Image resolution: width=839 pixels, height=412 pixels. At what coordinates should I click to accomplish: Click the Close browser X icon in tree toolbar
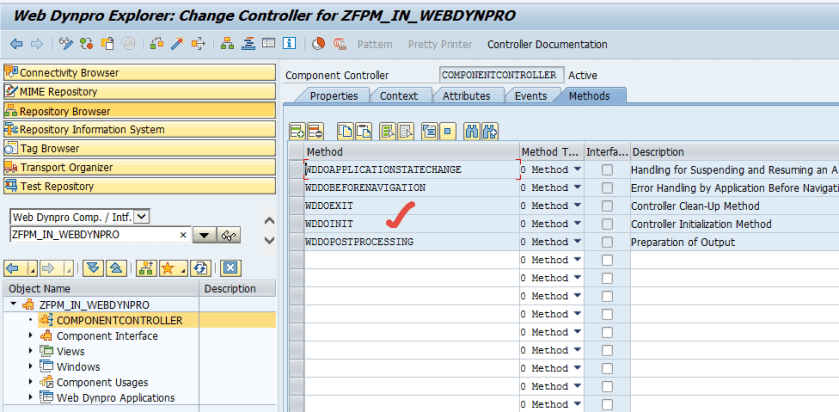point(230,268)
